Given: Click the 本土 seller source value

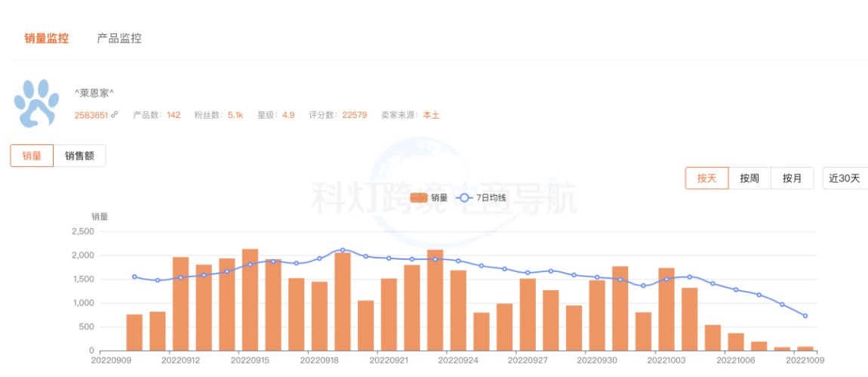Looking at the screenshot, I should (431, 116).
